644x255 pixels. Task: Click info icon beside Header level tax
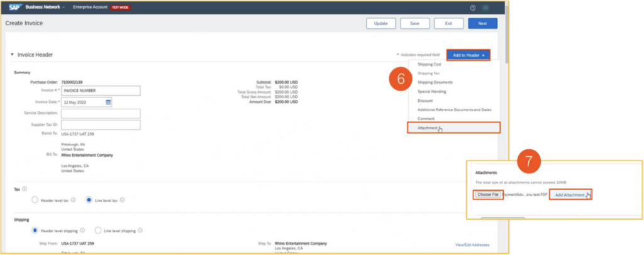pyautogui.click(x=73, y=200)
